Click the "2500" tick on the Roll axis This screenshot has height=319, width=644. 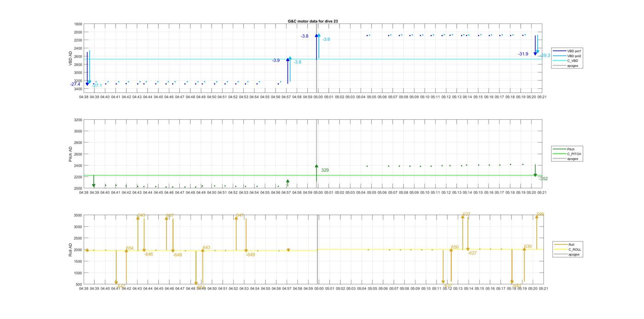pyautogui.click(x=78, y=238)
